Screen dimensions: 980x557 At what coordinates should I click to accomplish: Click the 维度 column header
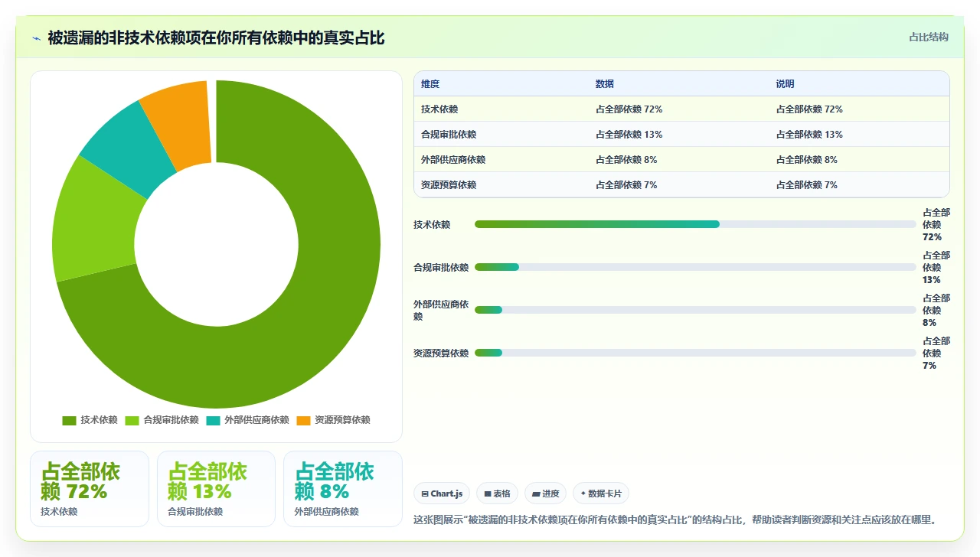tap(430, 84)
